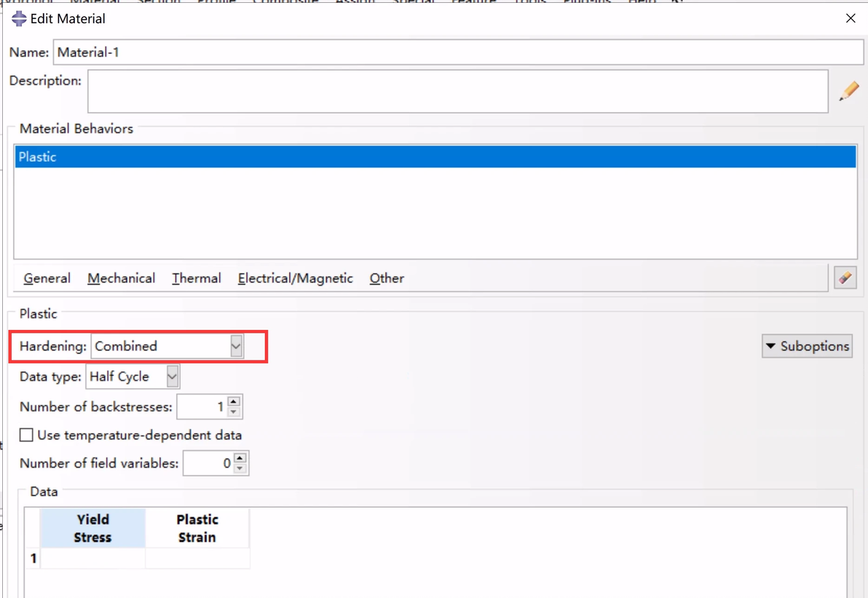Open the Data type Half Cycle dropdown
This screenshot has height=598, width=868.
click(133, 377)
